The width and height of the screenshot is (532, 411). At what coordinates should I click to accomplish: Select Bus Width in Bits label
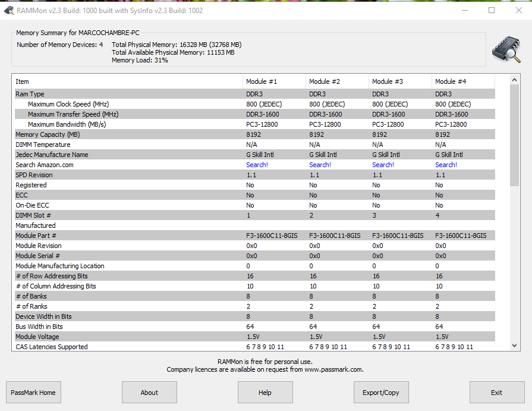tap(39, 327)
